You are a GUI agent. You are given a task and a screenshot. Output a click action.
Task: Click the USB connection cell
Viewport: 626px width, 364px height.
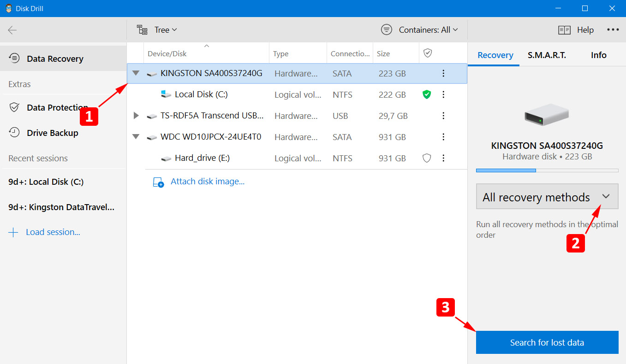[340, 116]
